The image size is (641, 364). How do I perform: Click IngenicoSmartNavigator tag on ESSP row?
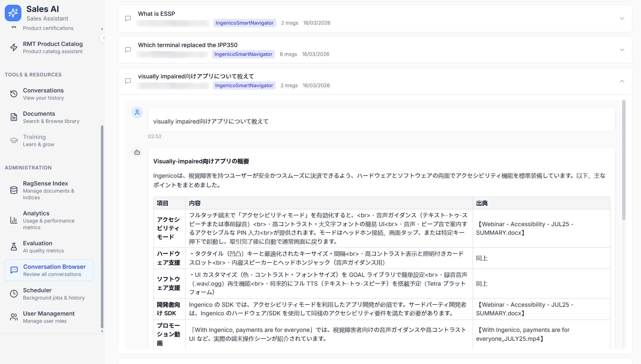click(x=244, y=23)
